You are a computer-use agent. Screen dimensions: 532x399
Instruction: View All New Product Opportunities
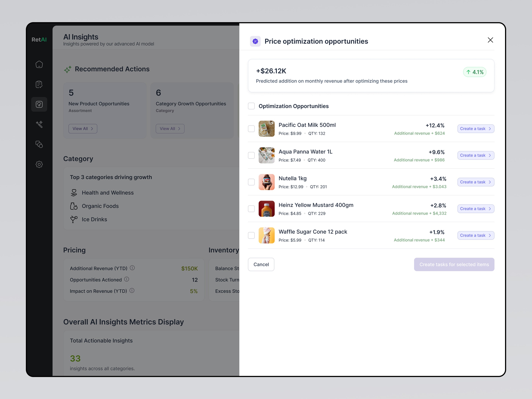click(x=83, y=129)
